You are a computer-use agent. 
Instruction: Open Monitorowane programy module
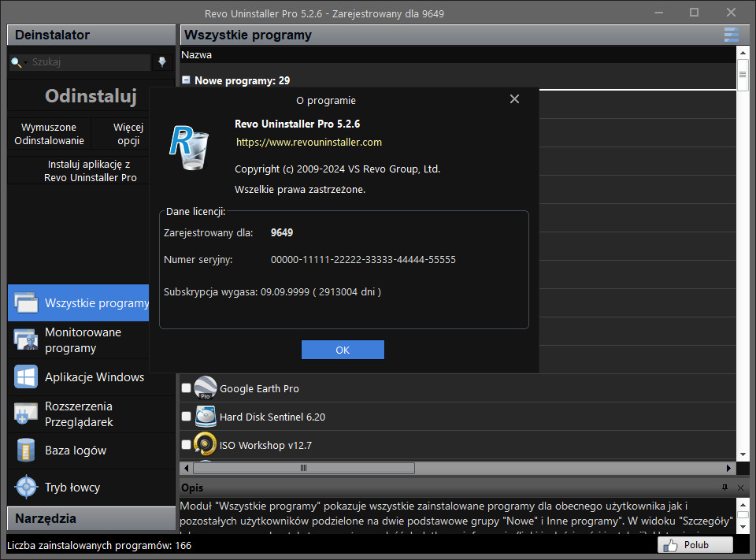91,340
